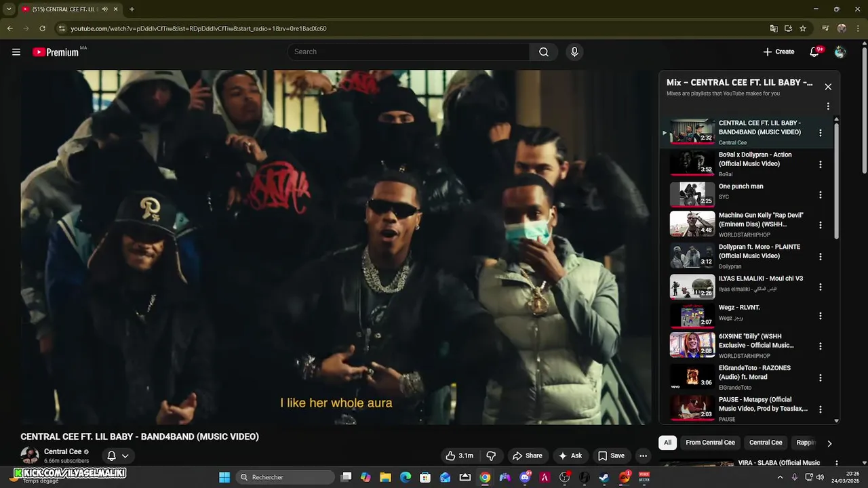Image resolution: width=868 pixels, height=488 pixels.
Task: Open options for BAND4BAND playlist item
Action: click(x=821, y=133)
